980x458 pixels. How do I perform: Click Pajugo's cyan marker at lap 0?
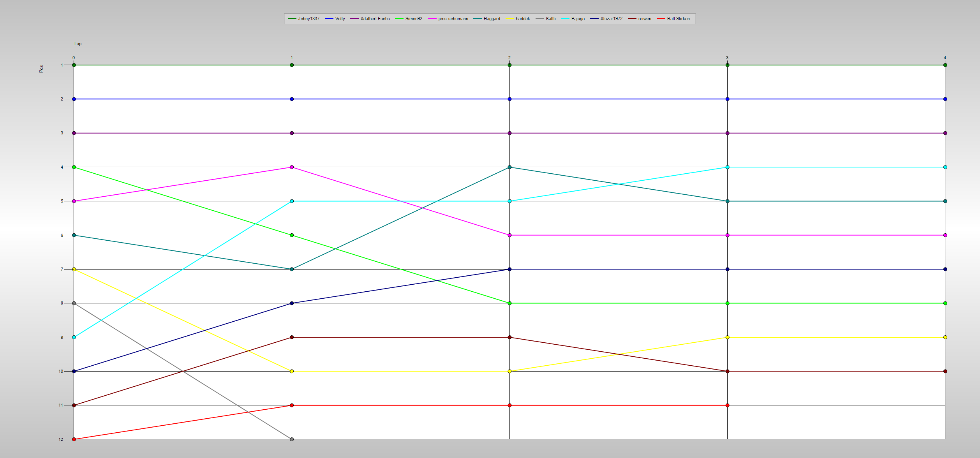(x=74, y=337)
